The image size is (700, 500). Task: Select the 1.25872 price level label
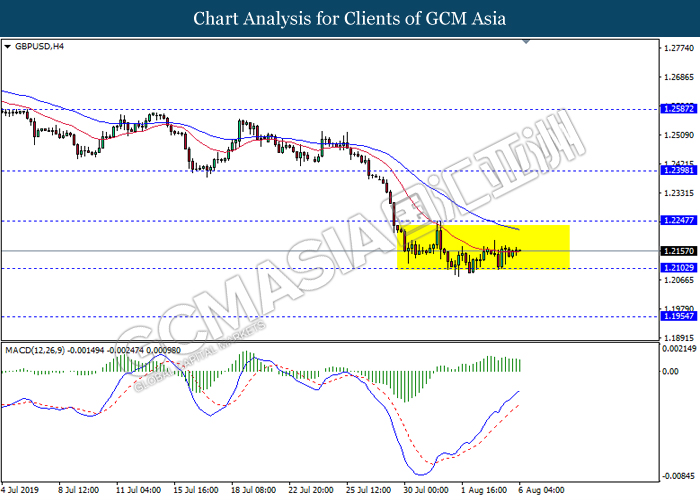click(679, 108)
